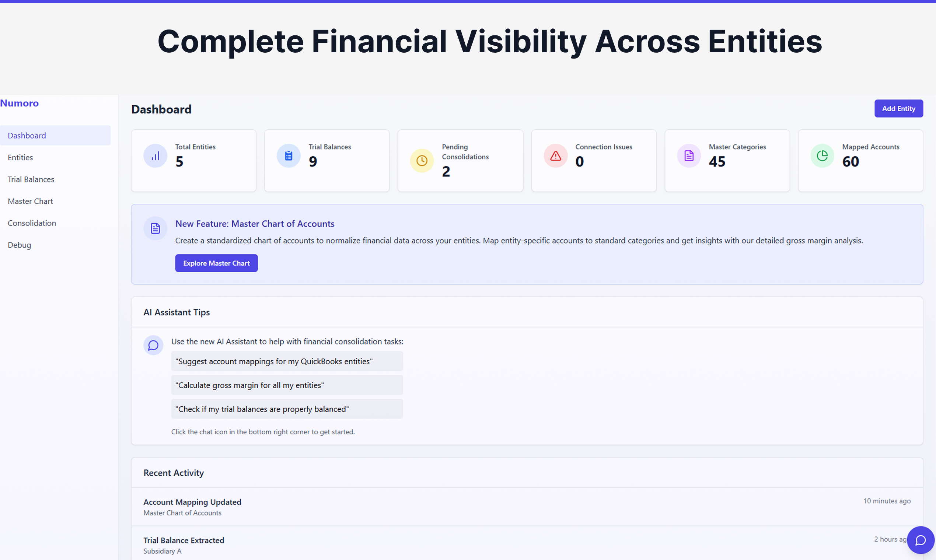Open the Account Mapping Updated activity entry
The height and width of the screenshot is (560, 936).
click(x=527, y=507)
